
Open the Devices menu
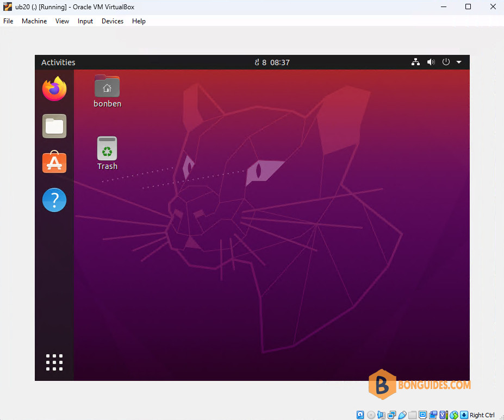click(x=113, y=21)
